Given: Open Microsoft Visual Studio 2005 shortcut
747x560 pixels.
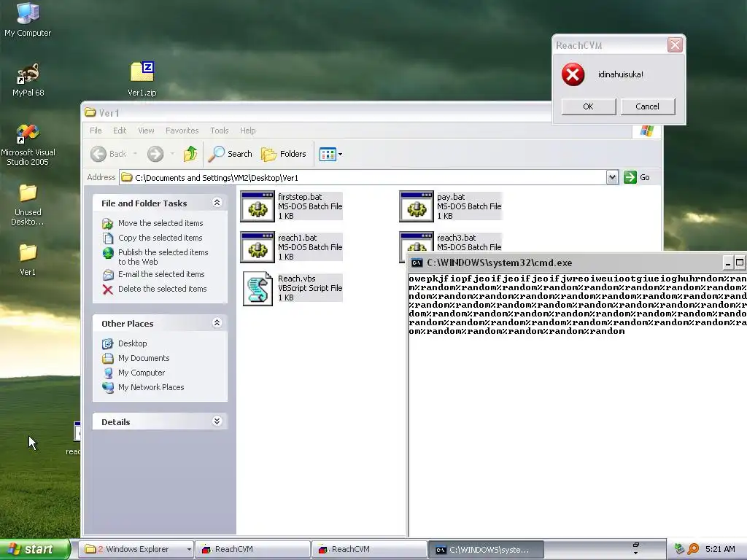Looking at the screenshot, I should coord(28,145).
